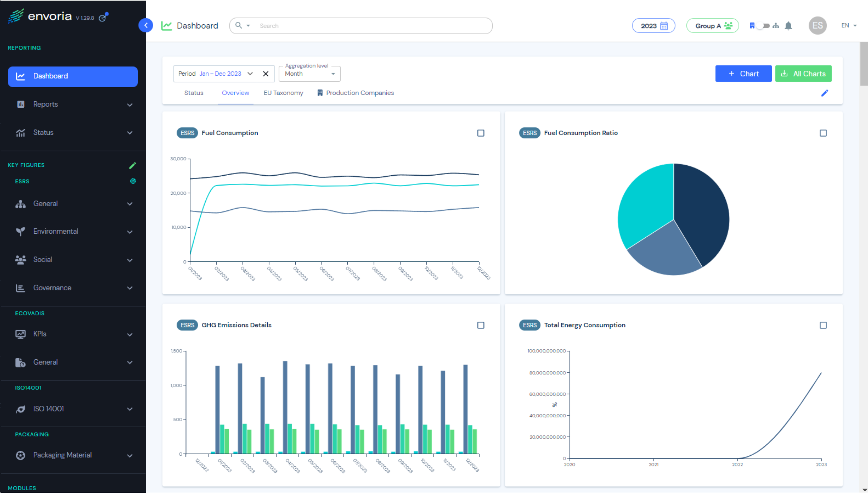Image resolution: width=868 pixels, height=496 pixels.
Task: Check the Fuel Consumption chart checkbox
Action: [x=481, y=133]
